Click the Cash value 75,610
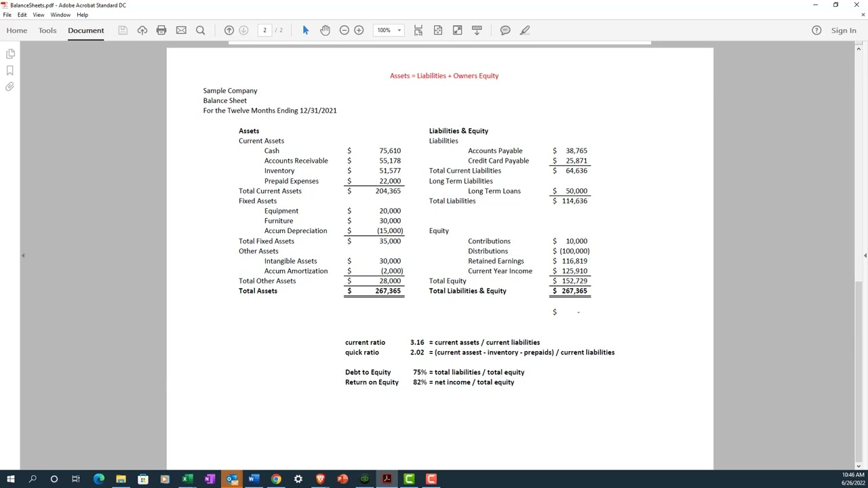868x488 pixels. coord(390,151)
